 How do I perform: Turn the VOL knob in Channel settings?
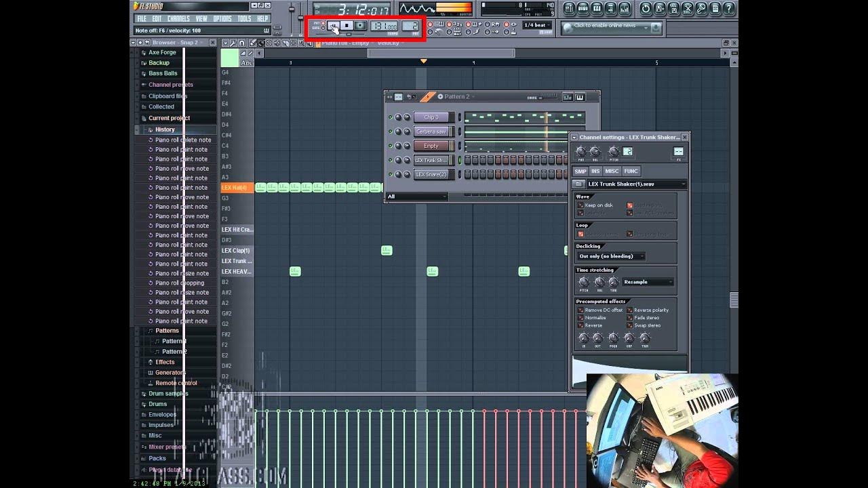595,152
